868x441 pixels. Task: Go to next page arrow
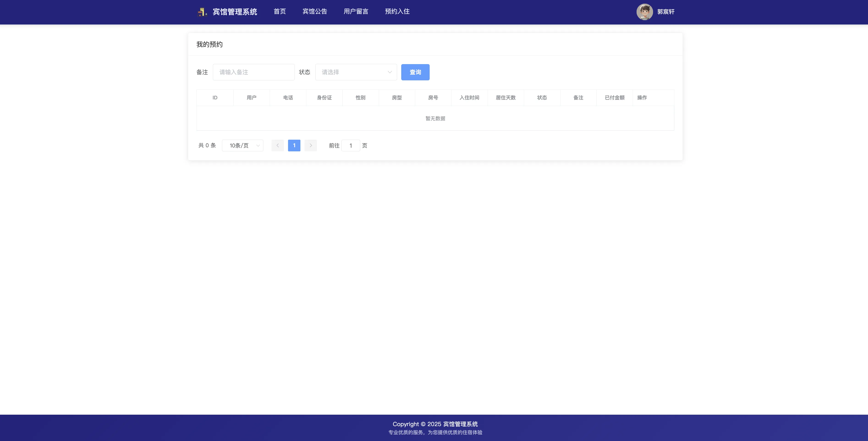pyautogui.click(x=310, y=145)
